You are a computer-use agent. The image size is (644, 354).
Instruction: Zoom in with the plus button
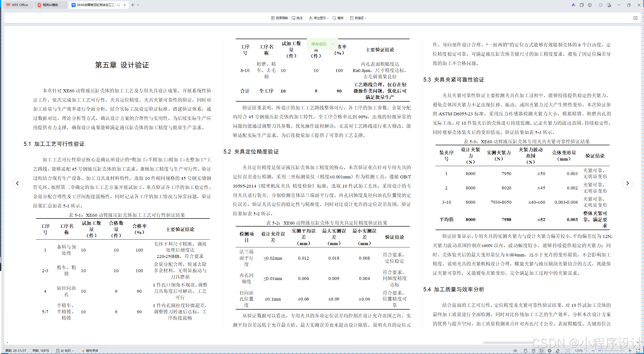pos(630,351)
